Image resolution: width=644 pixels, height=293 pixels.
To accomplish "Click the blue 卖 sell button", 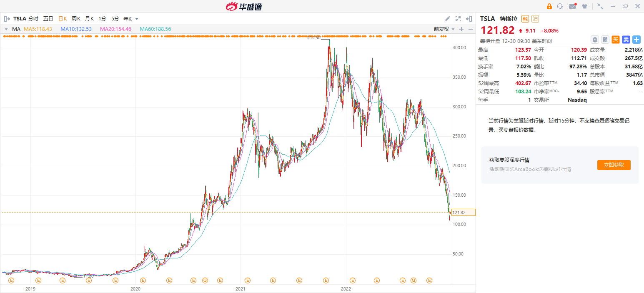I will [x=626, y=40].
